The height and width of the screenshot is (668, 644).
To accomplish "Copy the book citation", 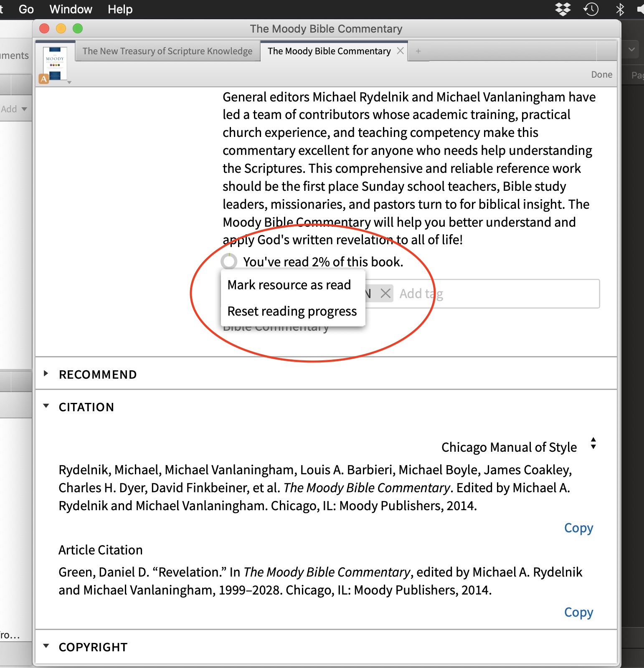I will (578, 528).
